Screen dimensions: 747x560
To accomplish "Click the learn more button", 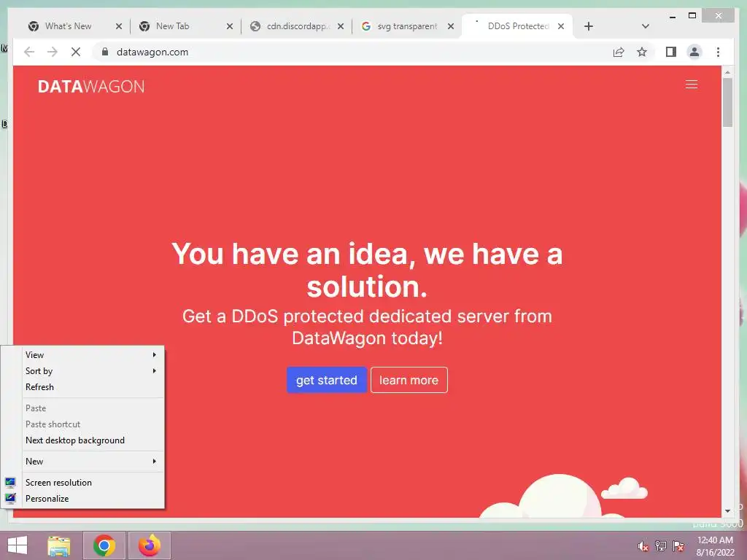I will click(x=409, y=380).
